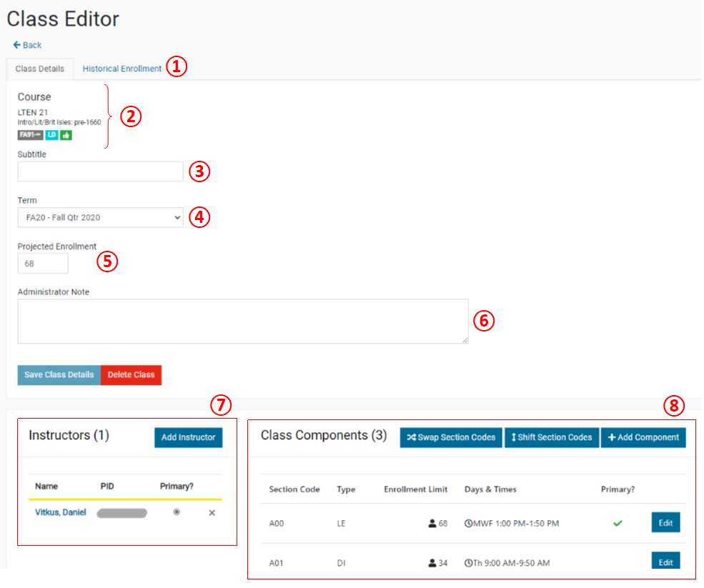Switch to the Historical Enrollment tab
This screenshot has width=704, height=588.
(x=122, y=69)
